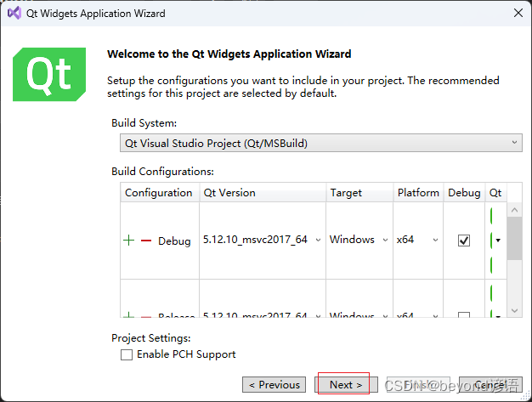
Task: Click the Next button
Action: (x=346, y=385)
